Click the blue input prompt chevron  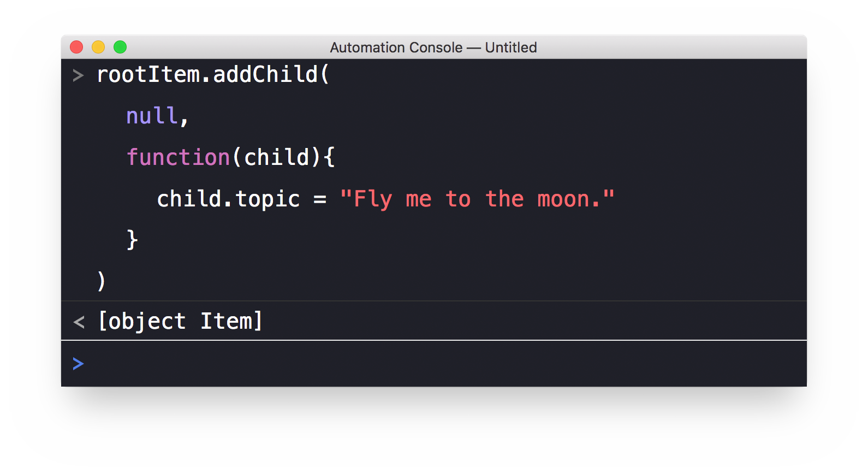[78, 364]
